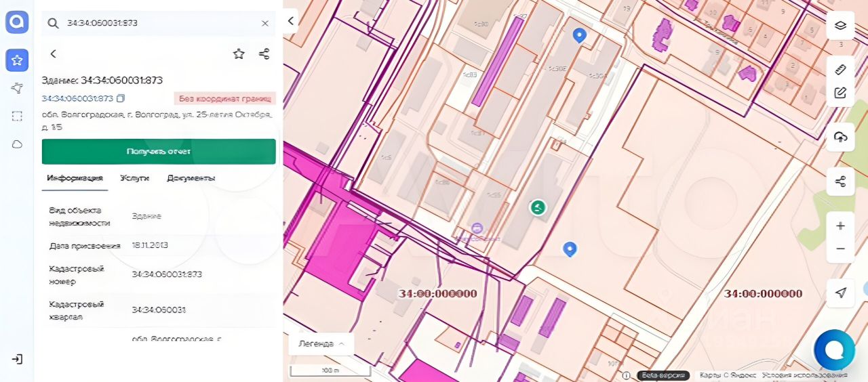Open the cloud upload tool
The width and height of the screenshot is (868, 382).
point(840,137)
